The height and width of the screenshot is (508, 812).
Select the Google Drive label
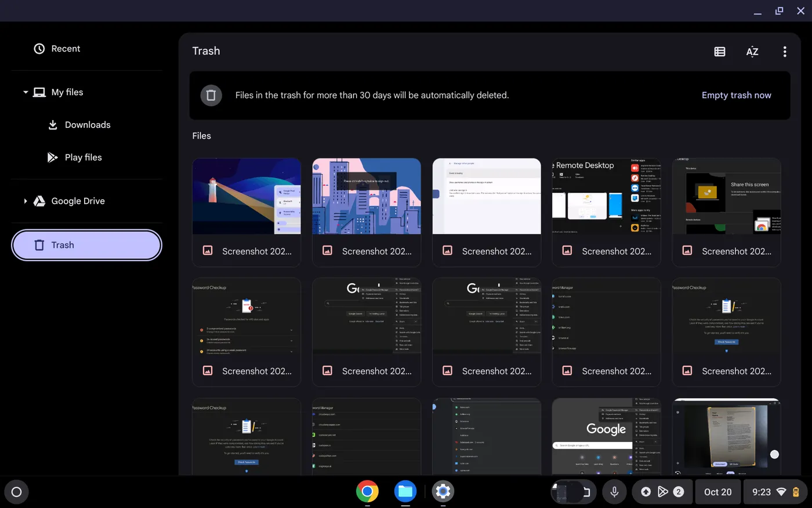[x=78, y=201]
